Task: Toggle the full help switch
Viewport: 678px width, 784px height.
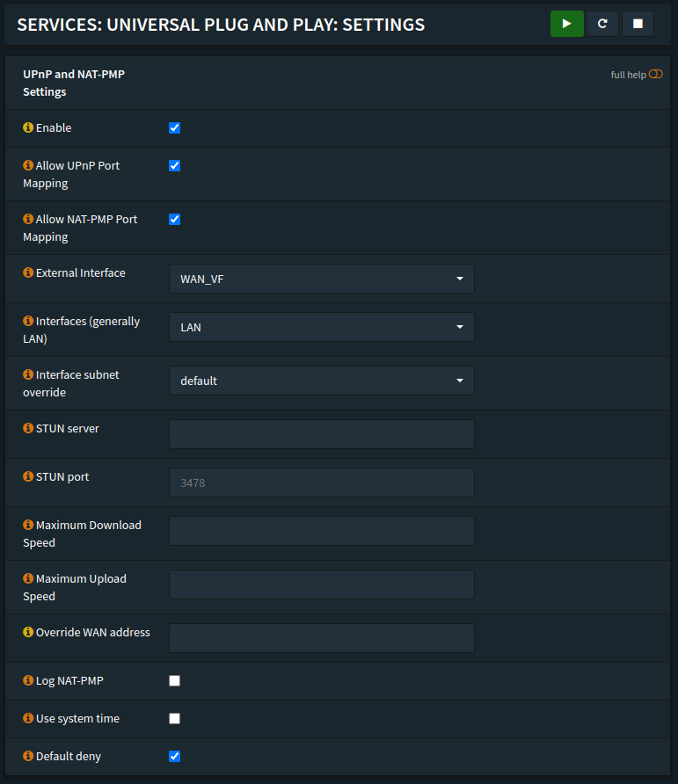Action: pos(655,74)
